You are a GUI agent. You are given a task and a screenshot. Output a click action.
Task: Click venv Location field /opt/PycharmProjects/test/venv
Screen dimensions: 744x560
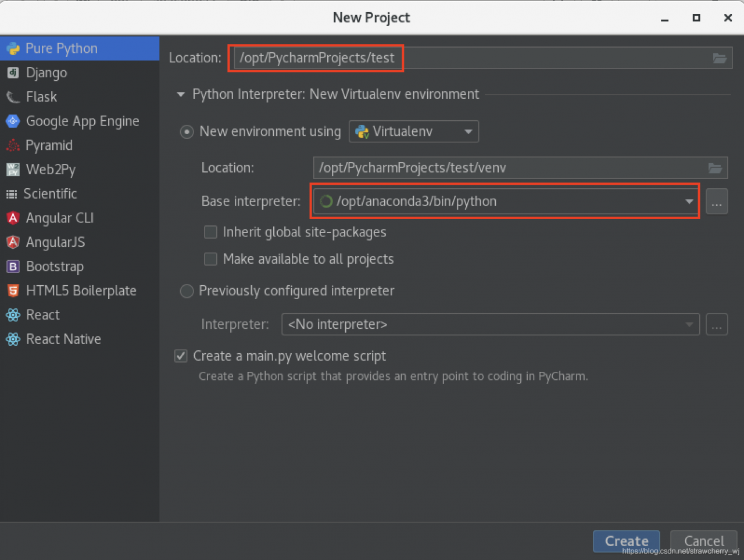(520, 168)
